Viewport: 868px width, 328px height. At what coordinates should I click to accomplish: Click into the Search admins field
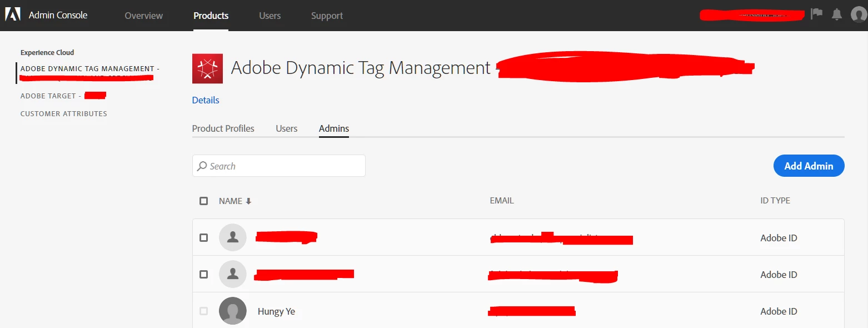[x=279, y=166]
